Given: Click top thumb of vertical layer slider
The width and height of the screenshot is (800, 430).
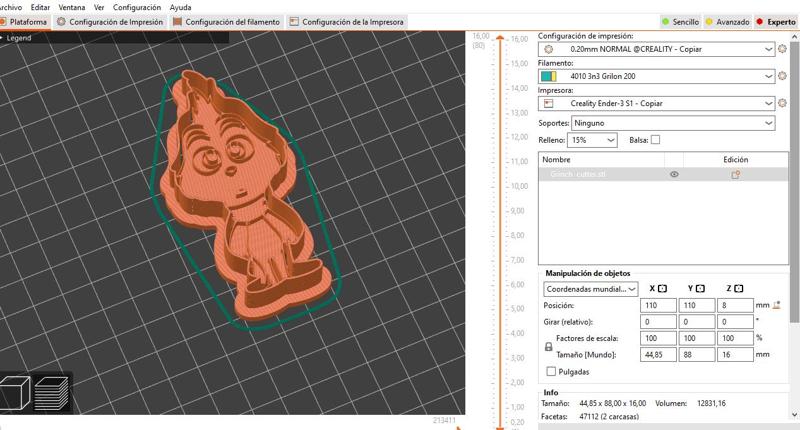Looking at the screenshot, I should pos(500,38).
